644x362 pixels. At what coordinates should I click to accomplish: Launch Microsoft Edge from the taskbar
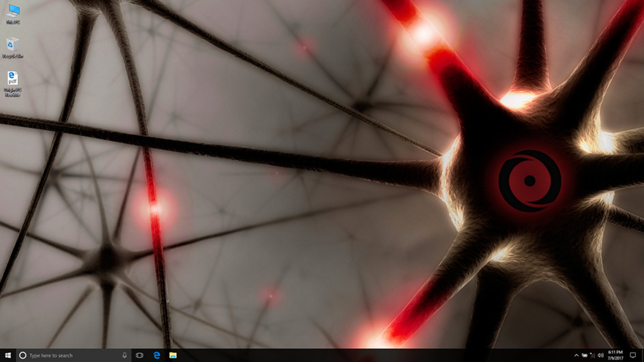[156, 355]
